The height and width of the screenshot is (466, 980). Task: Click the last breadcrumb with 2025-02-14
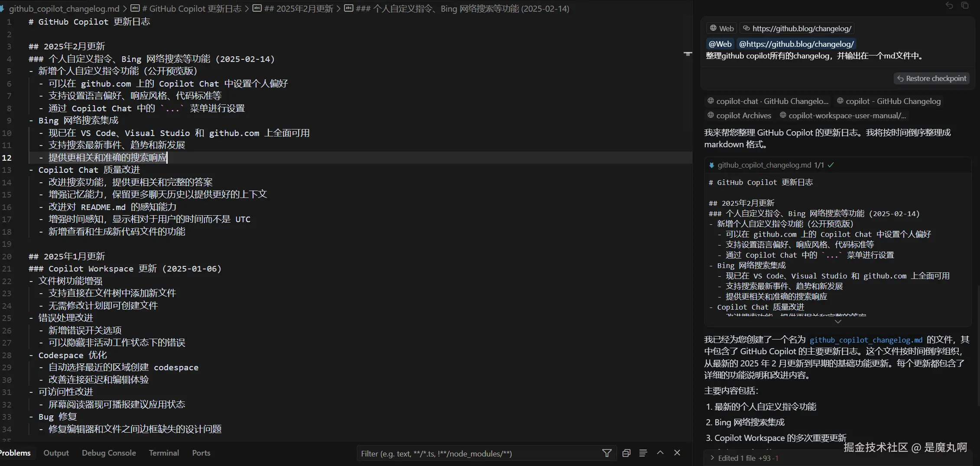pos(462,8)
